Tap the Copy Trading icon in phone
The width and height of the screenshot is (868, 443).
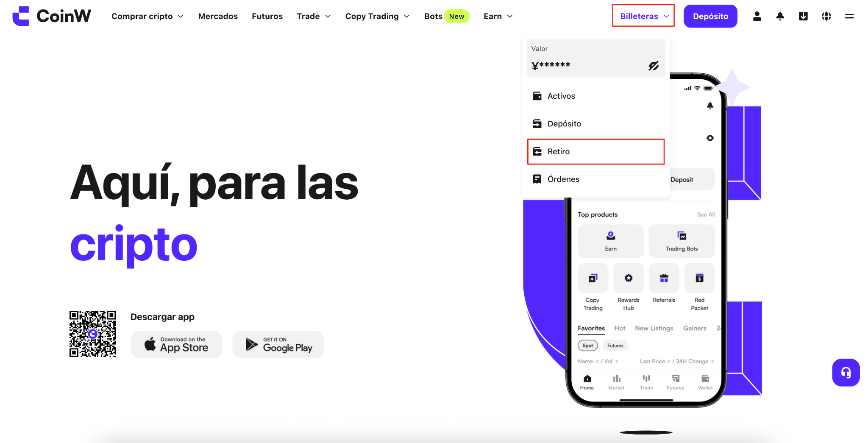[593, 278]
